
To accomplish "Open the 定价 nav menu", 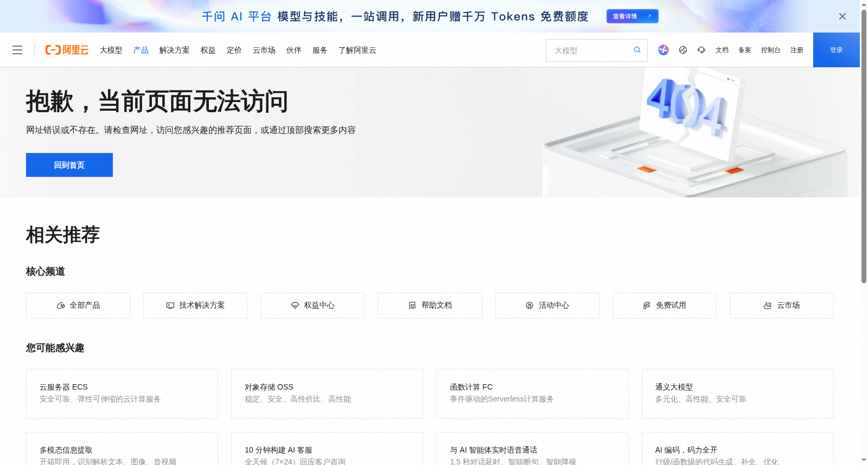I will click(234, 50).
